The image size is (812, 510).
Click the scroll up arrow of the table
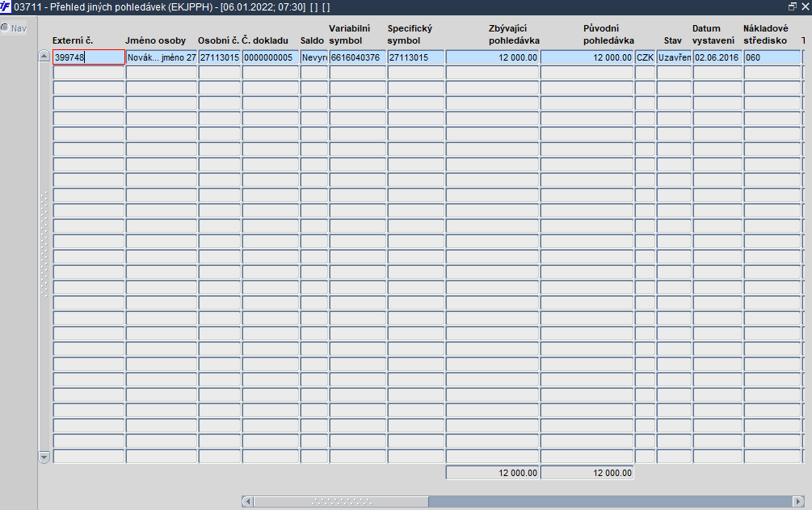44,57
